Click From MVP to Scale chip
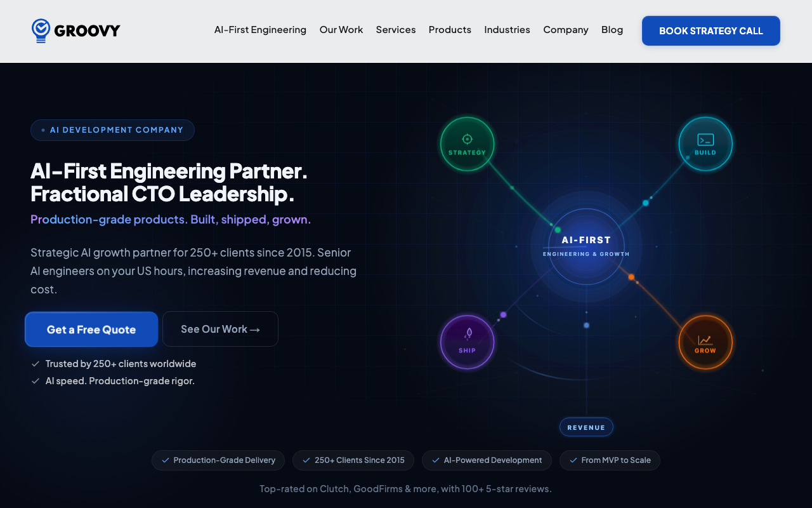Viewport: 812px width, 508px height. pos(610,460)
